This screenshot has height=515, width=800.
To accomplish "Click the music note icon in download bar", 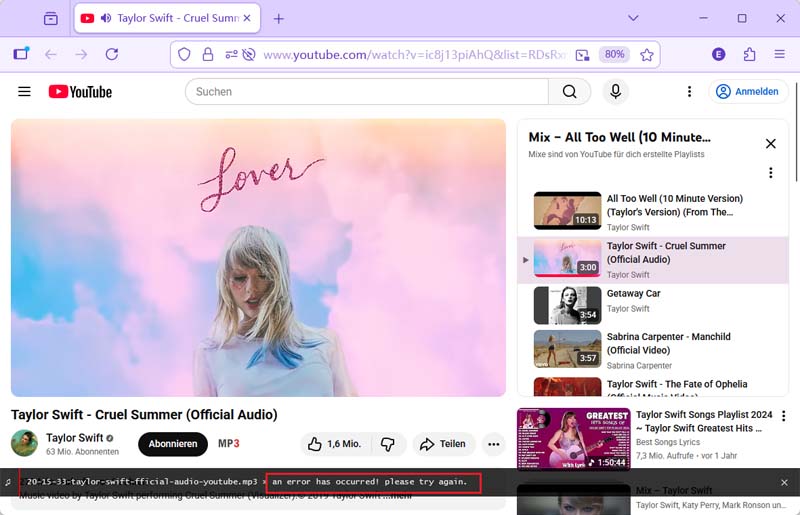I will (8, 482).
